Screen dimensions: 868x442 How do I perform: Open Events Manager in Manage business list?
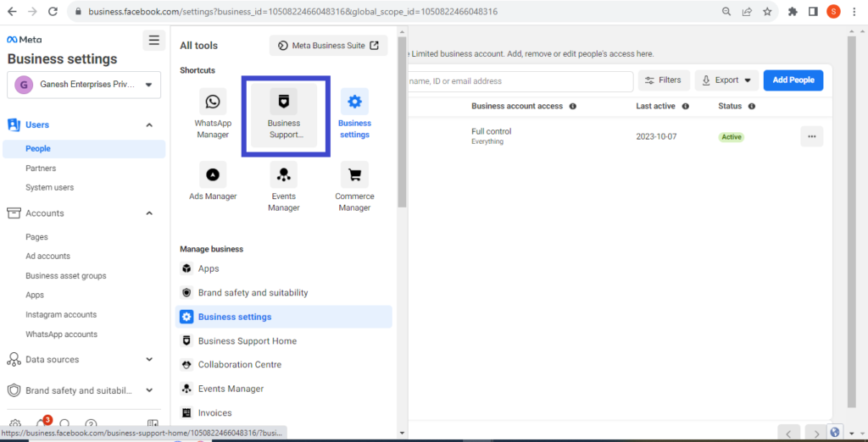[x=283, y=389]
